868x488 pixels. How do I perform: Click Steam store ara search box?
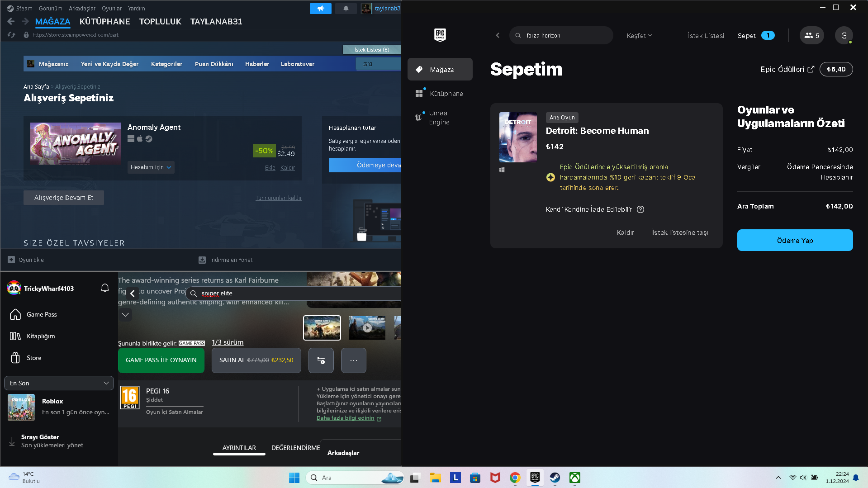378,64
